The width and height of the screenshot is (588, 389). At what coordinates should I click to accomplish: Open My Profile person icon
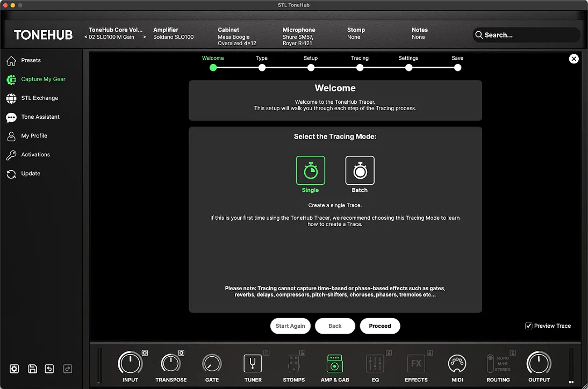(11, 136)
